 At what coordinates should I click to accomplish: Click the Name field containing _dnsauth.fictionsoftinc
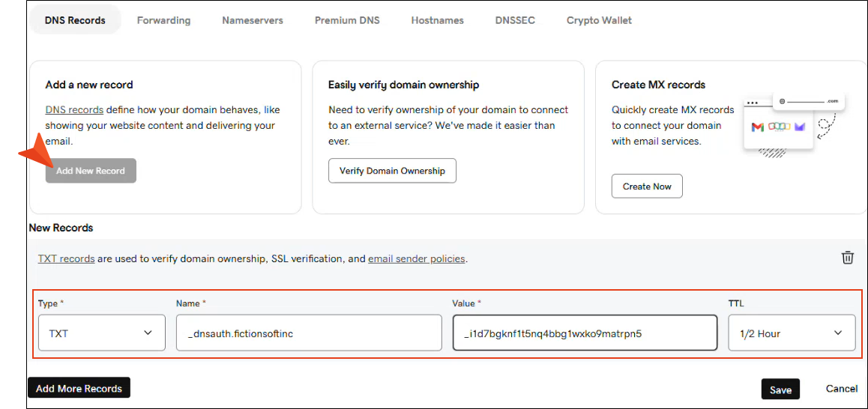309,333
